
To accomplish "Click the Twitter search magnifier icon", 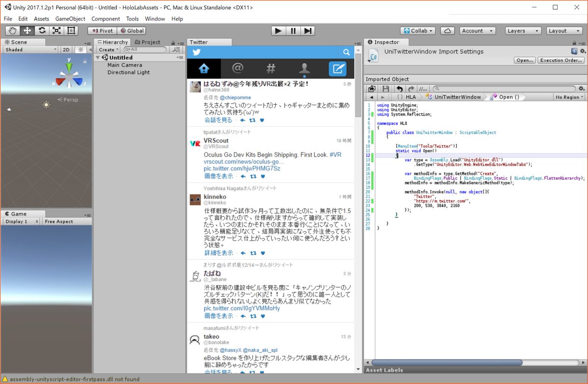I will (x=346, y=52).
